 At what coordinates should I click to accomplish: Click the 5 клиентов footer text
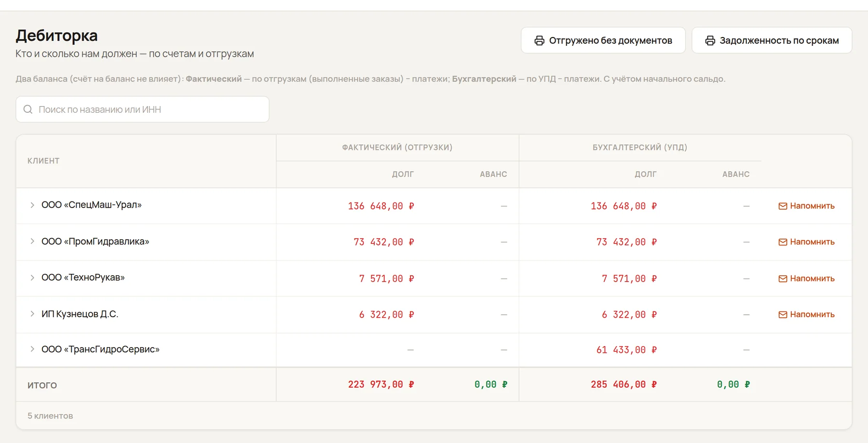50,416
